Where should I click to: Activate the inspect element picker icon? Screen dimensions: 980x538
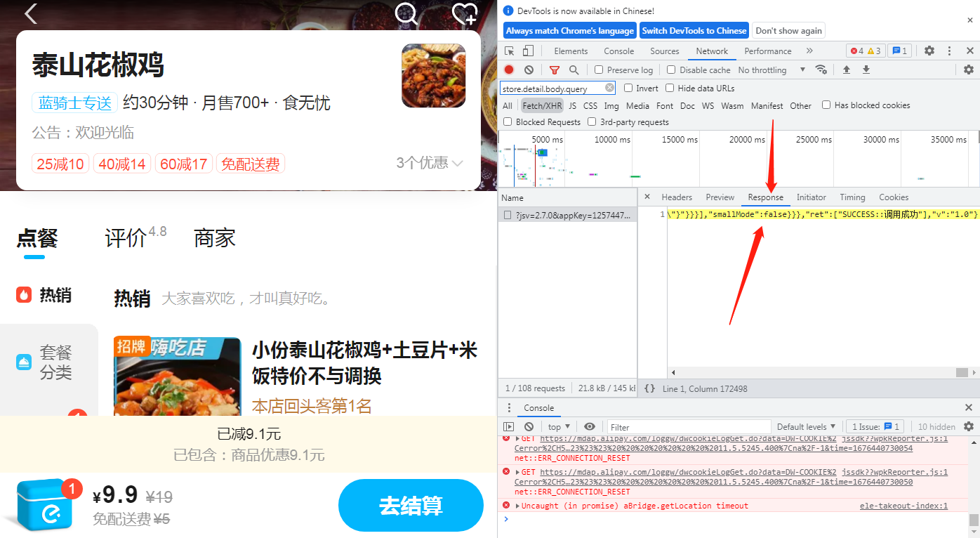(510, 51)
